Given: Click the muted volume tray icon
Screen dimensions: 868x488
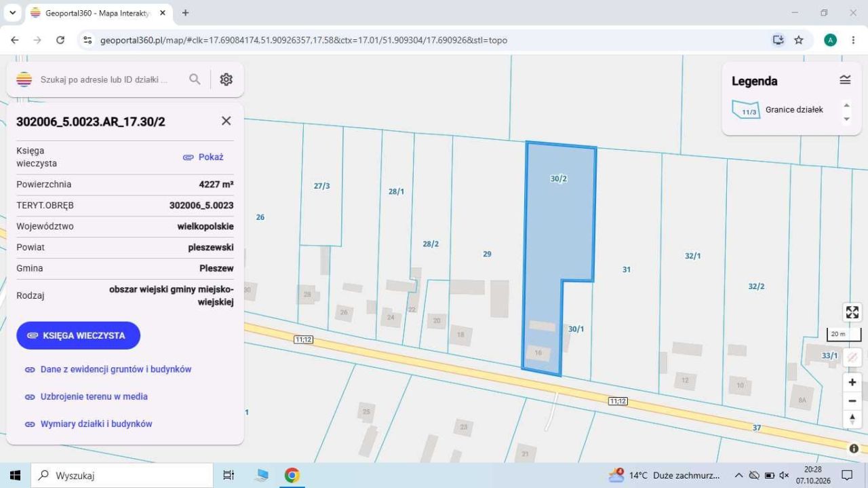Looking at the screenshot, I should pyautogui.click(x=785, y=475).
